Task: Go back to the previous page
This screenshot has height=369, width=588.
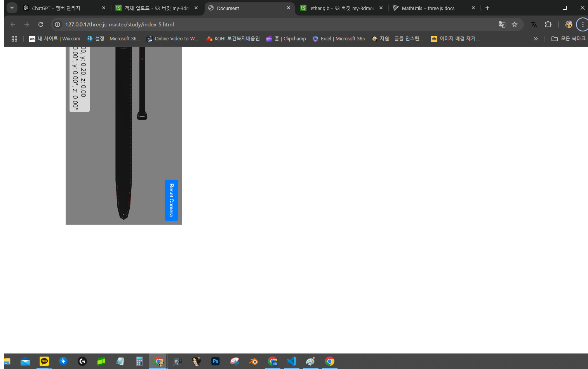Action: [13, 24]
